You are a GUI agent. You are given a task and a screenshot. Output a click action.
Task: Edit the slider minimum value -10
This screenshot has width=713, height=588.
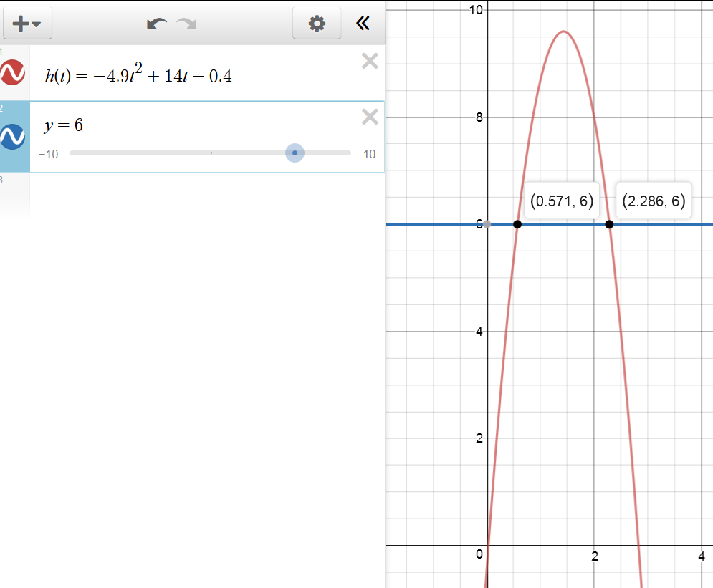click(x=49, y=154)
